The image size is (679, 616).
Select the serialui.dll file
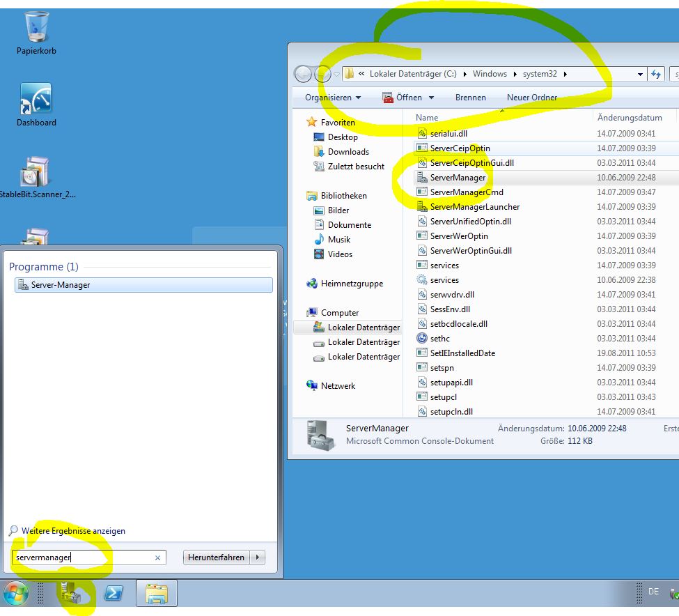click(x=448, y=133)
